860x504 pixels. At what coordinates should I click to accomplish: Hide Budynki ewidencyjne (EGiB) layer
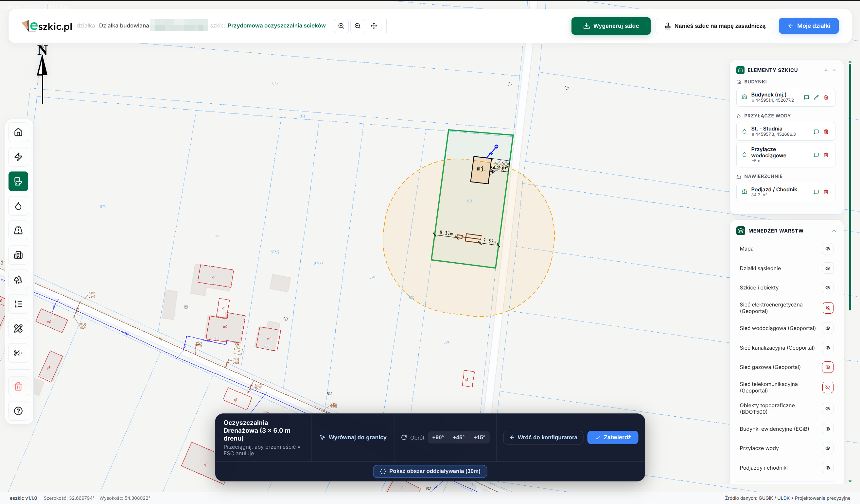828,429
